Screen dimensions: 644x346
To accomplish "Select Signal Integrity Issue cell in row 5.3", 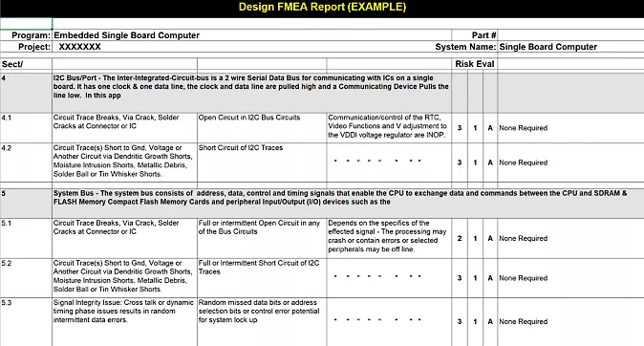I will click(x=124, y=322).
